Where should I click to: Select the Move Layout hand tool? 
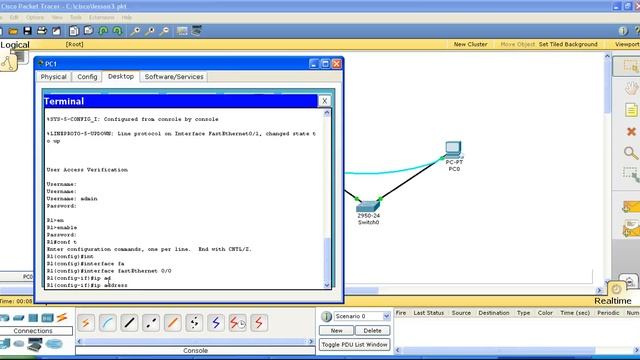click(x=631, y=88)
